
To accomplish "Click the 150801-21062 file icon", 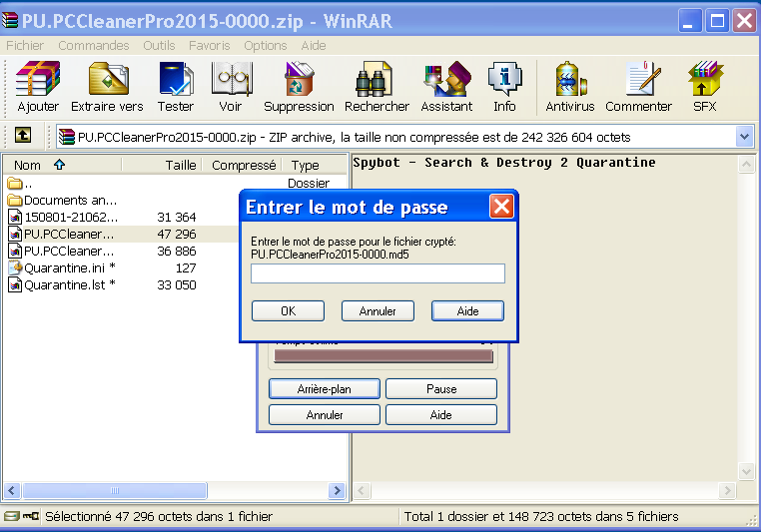I will (x=16, y=217).
